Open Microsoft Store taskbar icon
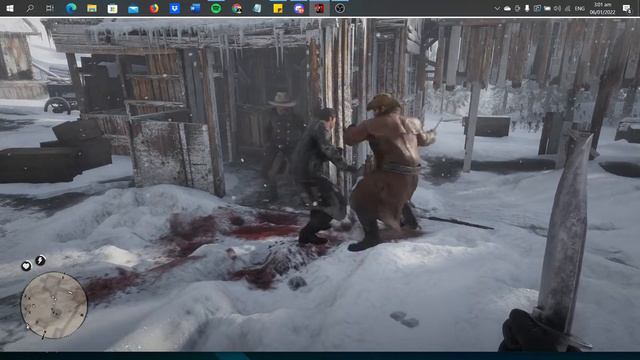The height and width of the screenshot is (360, 640). click(x=112, y=8)
